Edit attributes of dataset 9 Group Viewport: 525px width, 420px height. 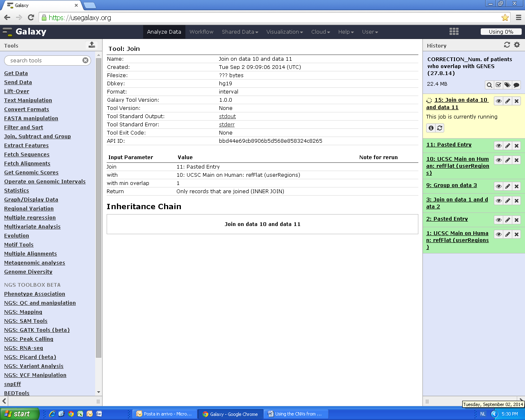507,186
